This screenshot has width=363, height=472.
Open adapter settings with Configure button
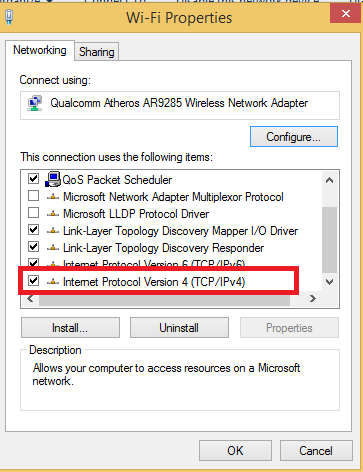tap(294, 137)
